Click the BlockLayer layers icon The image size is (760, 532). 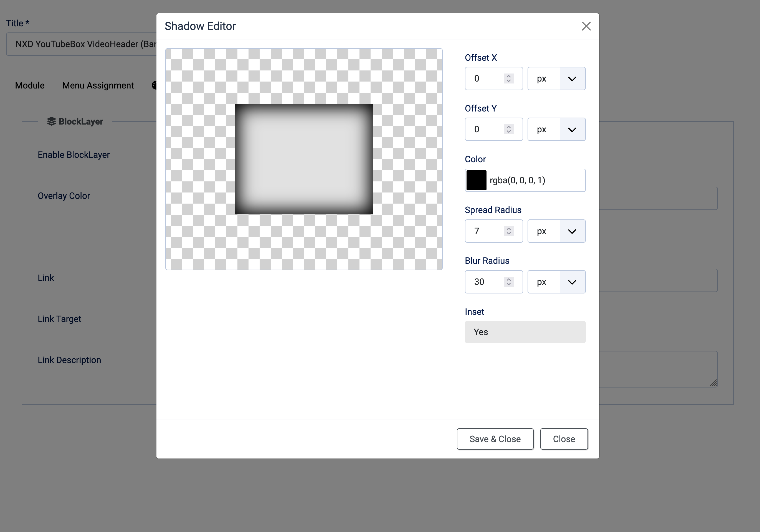51,121
